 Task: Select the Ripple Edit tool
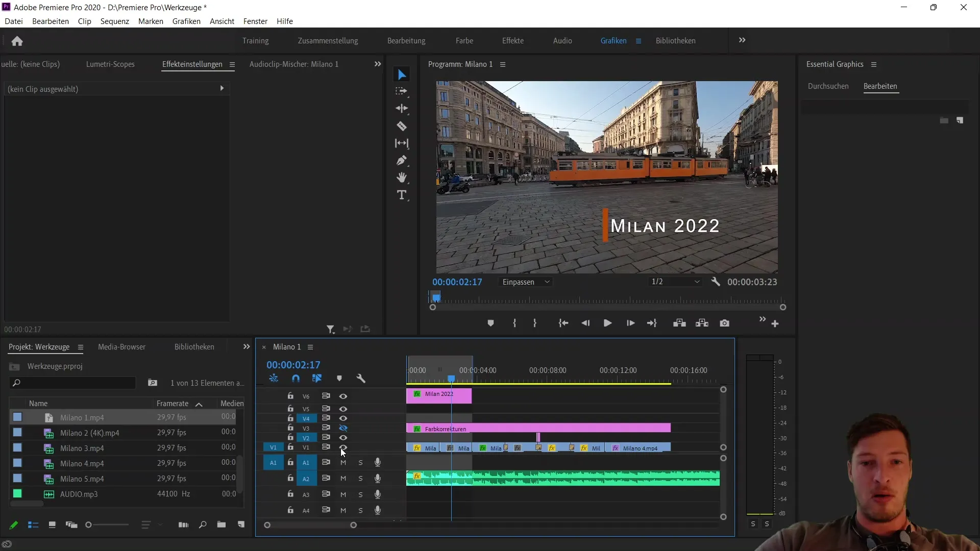[402, 109]
